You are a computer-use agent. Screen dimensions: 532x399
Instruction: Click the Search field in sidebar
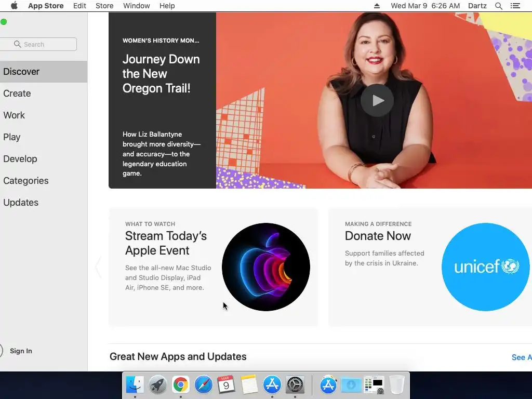pos(38,44)
